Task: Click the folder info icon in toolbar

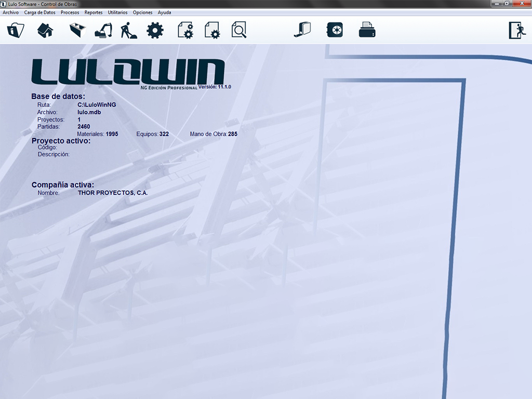Action: click(x=16, y=30)
